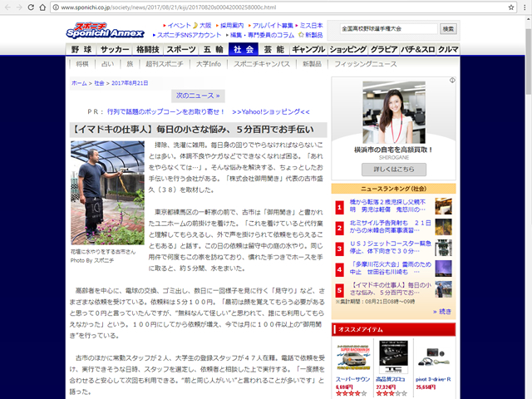Viewport: 532px width, 399px height.
Task: Open the ギャンブル navigation tab
Action: pos(308,49)
